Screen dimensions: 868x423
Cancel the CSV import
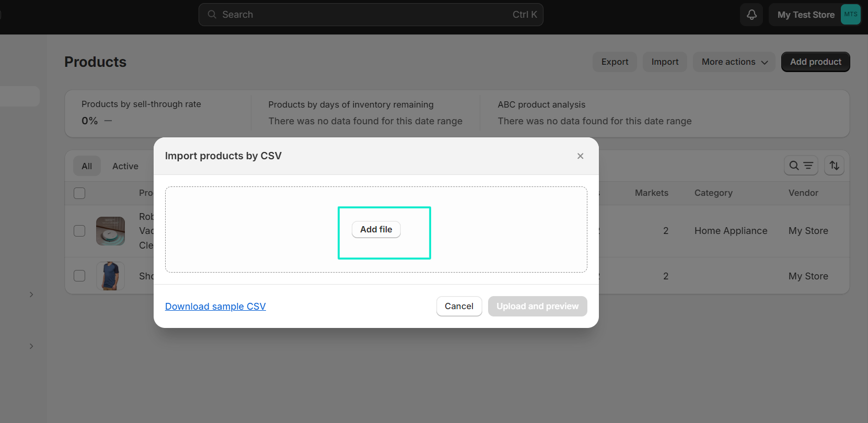pos(459,306)
